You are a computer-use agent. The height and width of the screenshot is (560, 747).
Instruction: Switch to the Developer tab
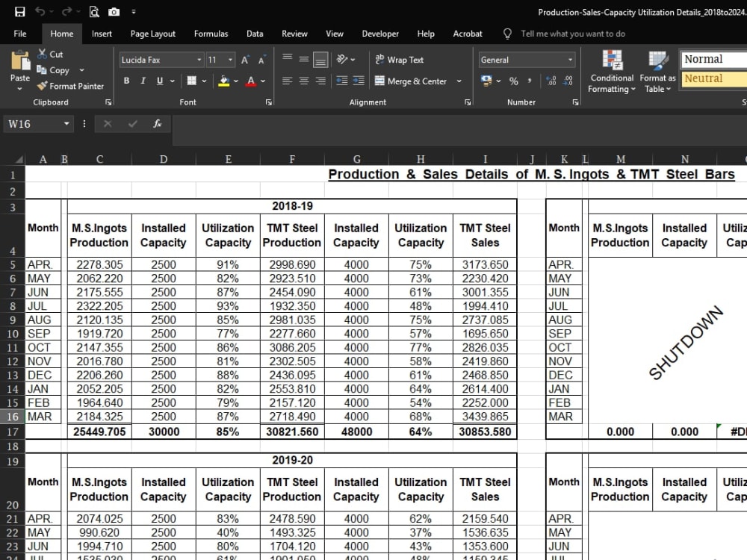click(380, 34)
